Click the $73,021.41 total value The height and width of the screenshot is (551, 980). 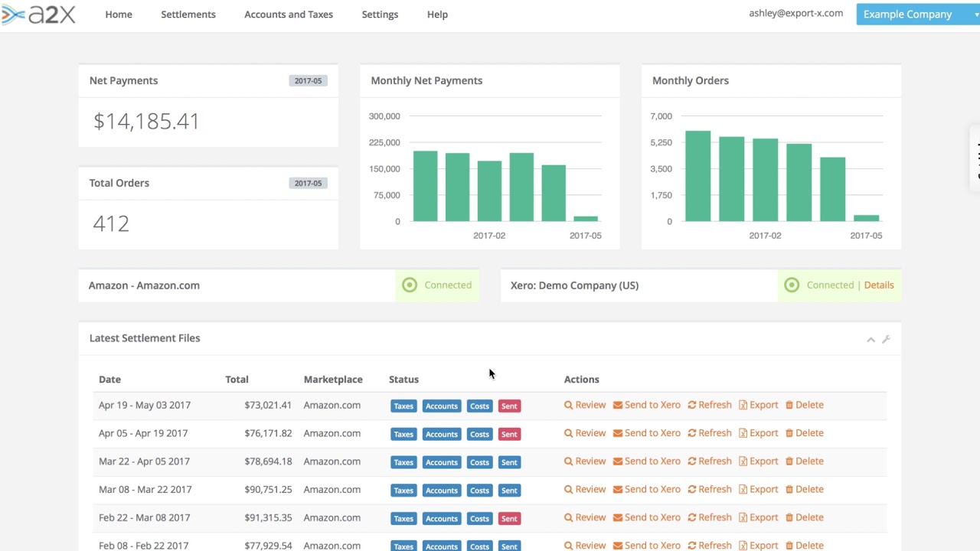pyautogui.click(x=268, y=405)
